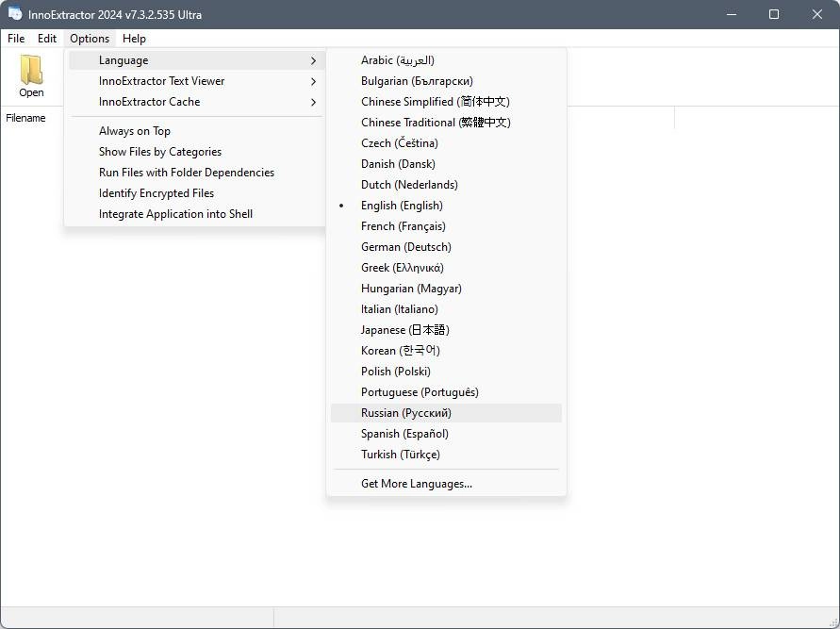Switch language to German (Deutsch)
Viewport: 840px width, 629px height.
[x=446, y=247]
